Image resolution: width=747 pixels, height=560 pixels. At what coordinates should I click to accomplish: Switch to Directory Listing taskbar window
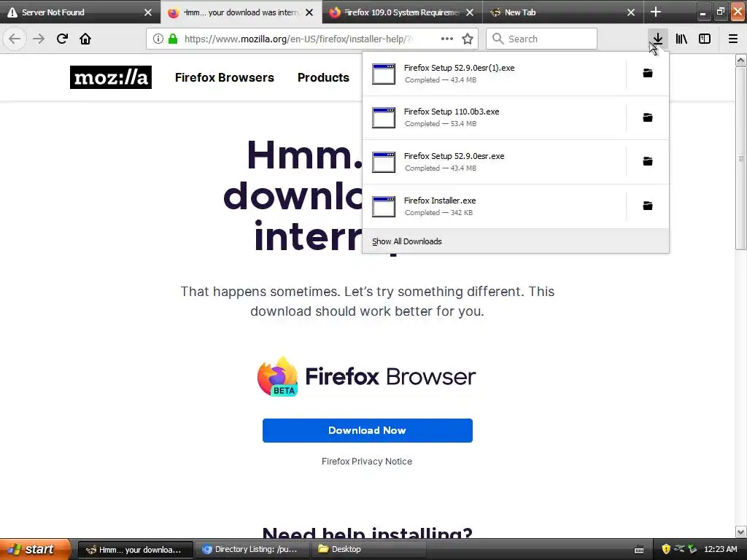[x=252, y=550]
